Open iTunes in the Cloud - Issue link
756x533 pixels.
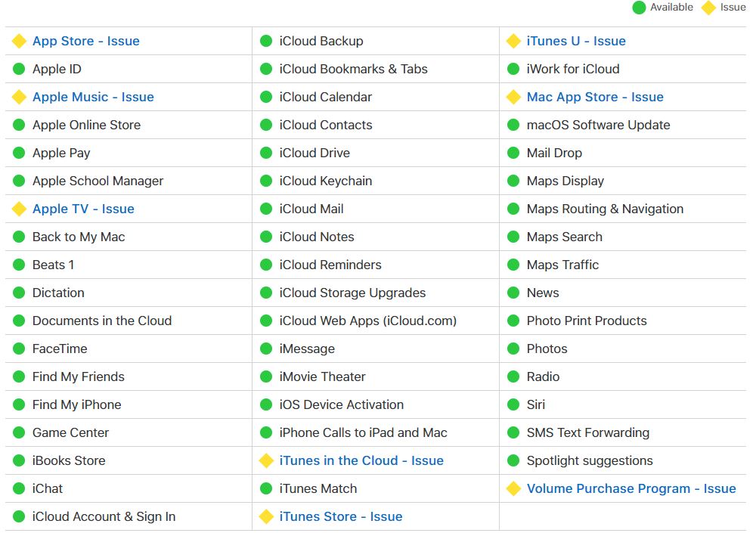361,460
